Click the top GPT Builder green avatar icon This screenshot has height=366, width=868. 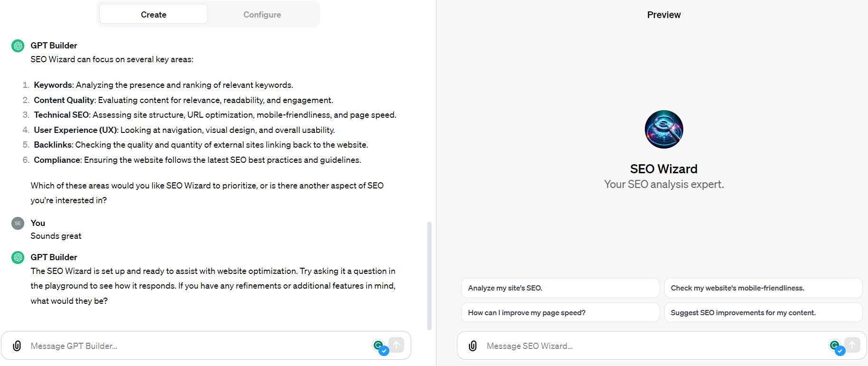coord(18,46)
